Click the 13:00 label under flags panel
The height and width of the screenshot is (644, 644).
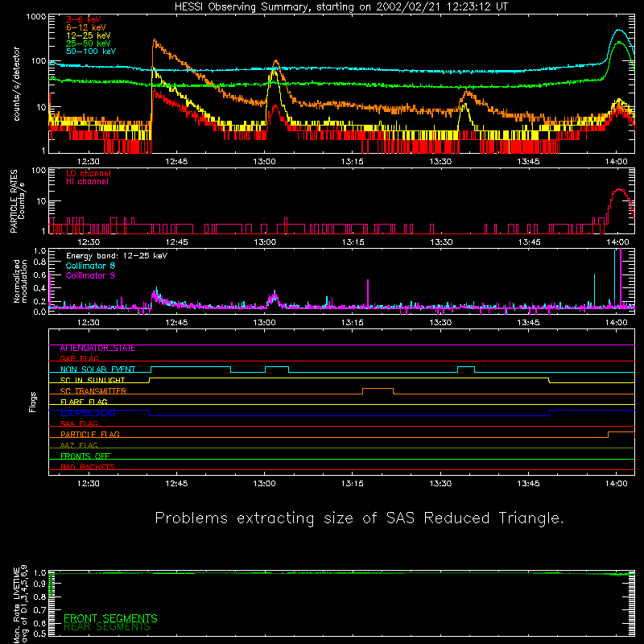coord(265,484)
